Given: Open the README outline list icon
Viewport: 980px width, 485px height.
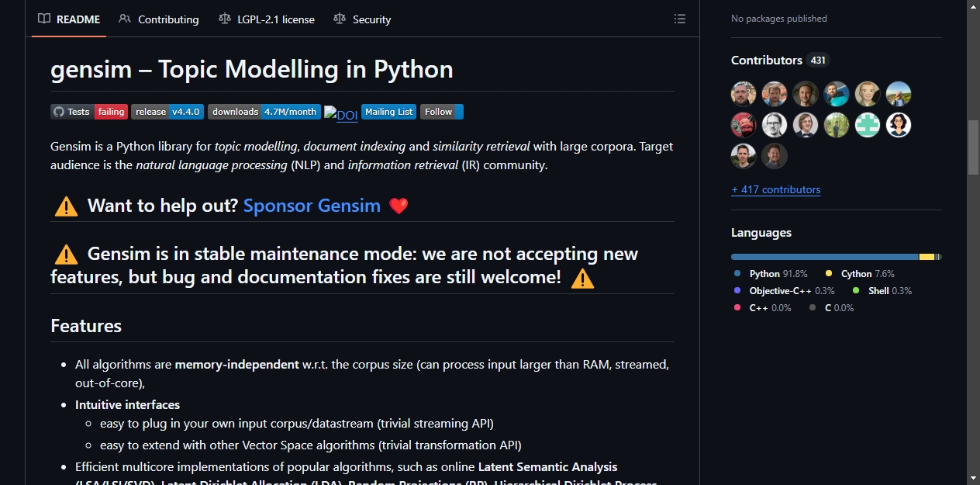Looking at the screenshot, I should (679, 19).
